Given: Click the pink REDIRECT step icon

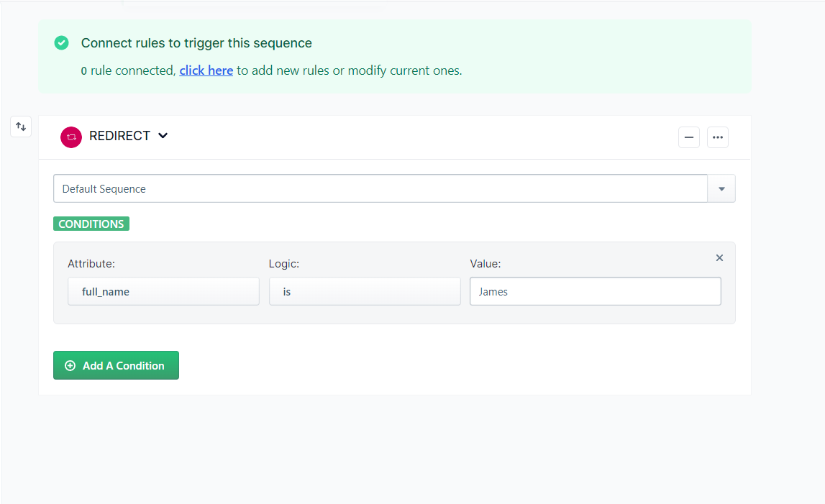Looking at the screenshot, I should [71, 137].
